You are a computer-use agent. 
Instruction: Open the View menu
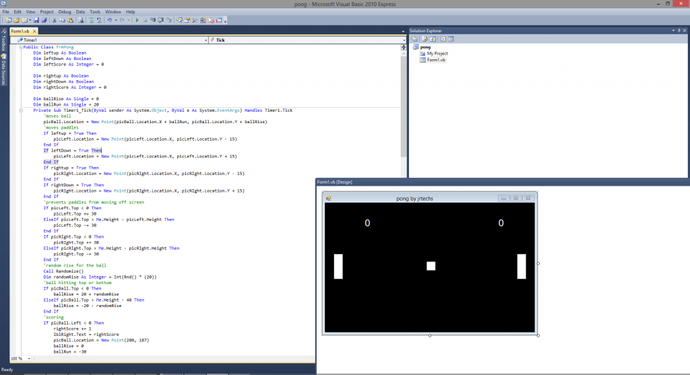30,12
